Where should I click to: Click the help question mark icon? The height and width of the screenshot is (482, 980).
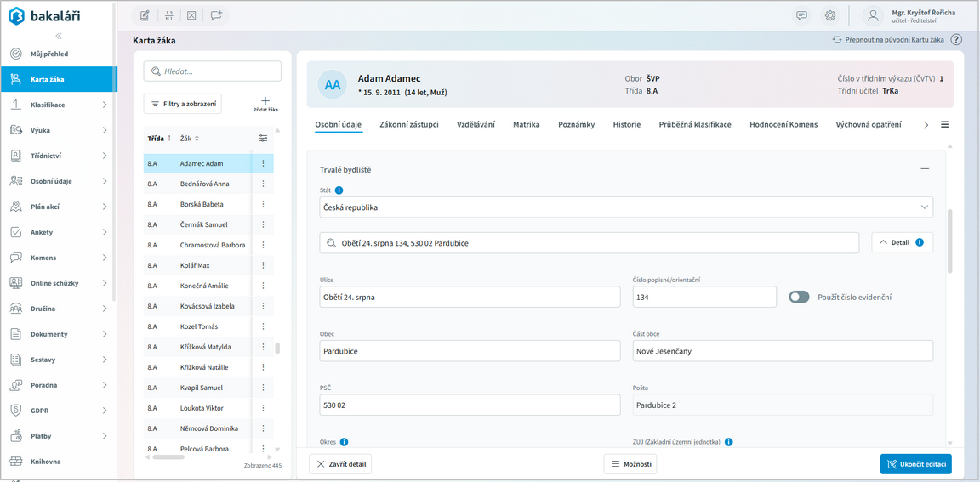(x=956, y=40)
